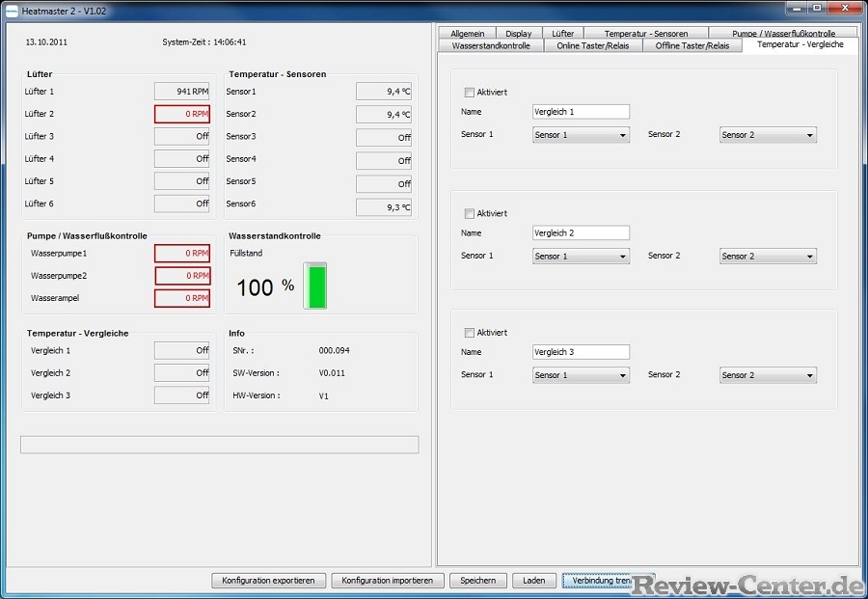868x599 pixels.
Task: Click the Name field containing Vergleich 1
Action: click(x=581, y=112)
